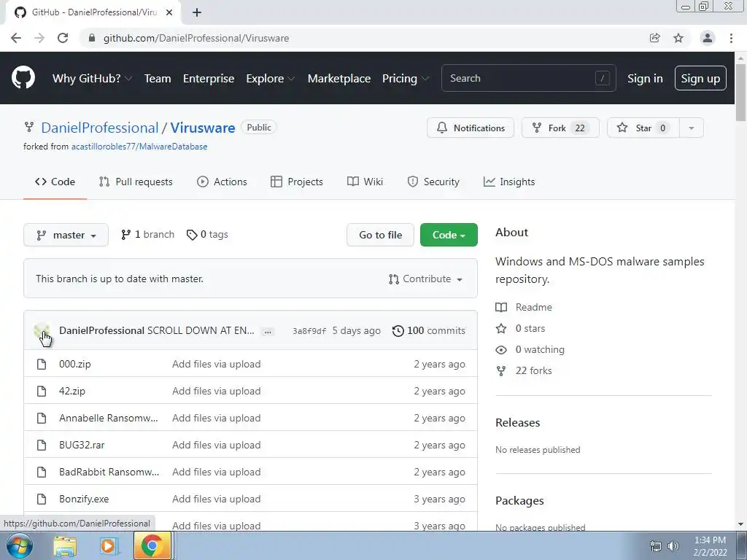
Task: Switch to the Actions tab
Action: (x=222, y=182)
